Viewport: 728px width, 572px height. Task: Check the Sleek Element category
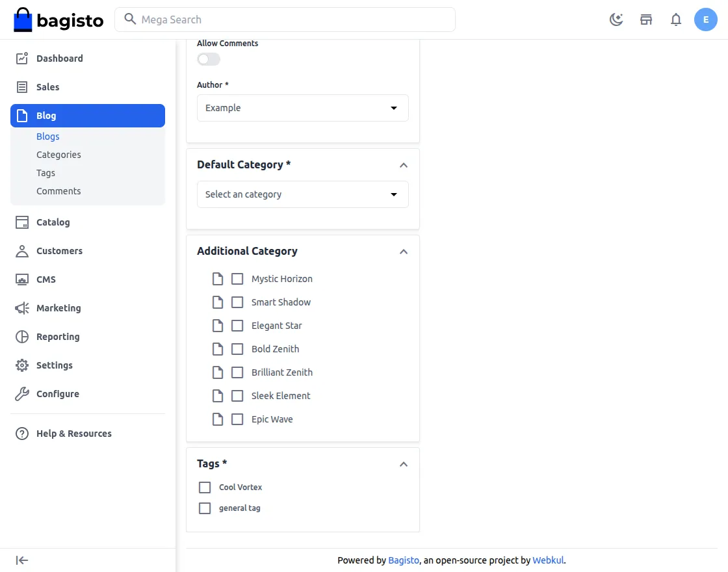click(237, 396)
